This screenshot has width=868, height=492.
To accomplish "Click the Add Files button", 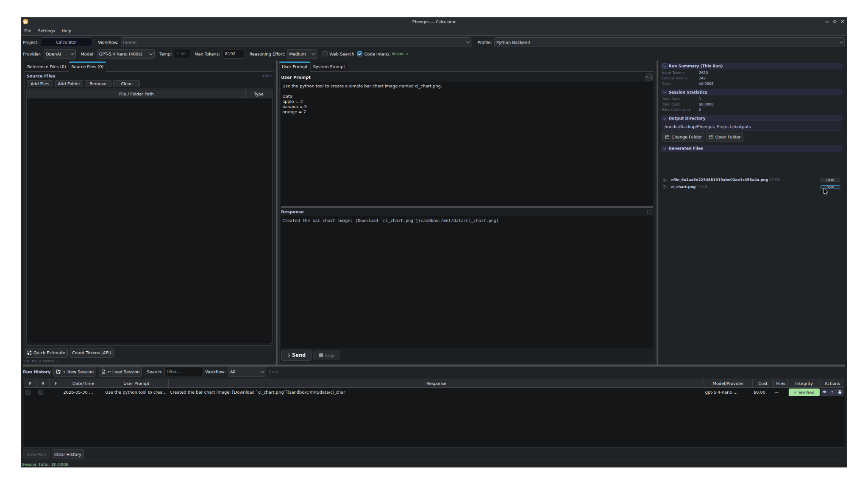I will (x=40, y=84).
